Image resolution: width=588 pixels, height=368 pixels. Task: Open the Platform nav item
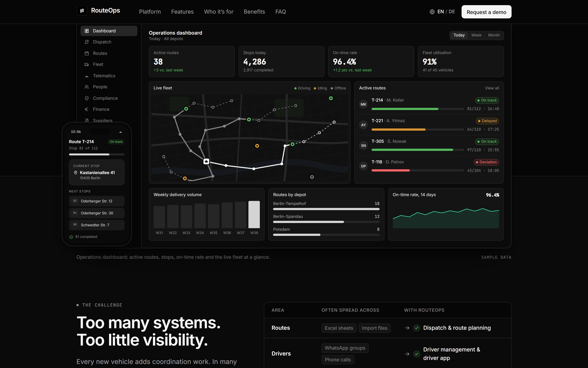tap(150, 12)
